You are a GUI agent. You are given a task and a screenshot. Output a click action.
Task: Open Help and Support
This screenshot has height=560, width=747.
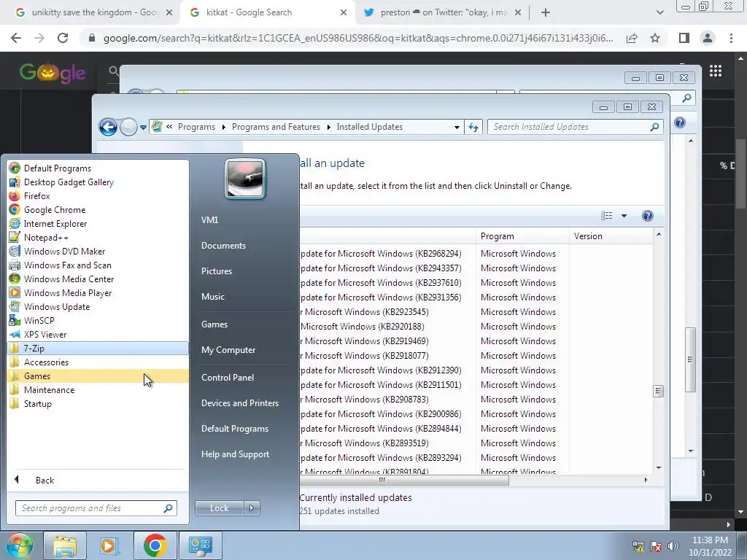[235, 454]
